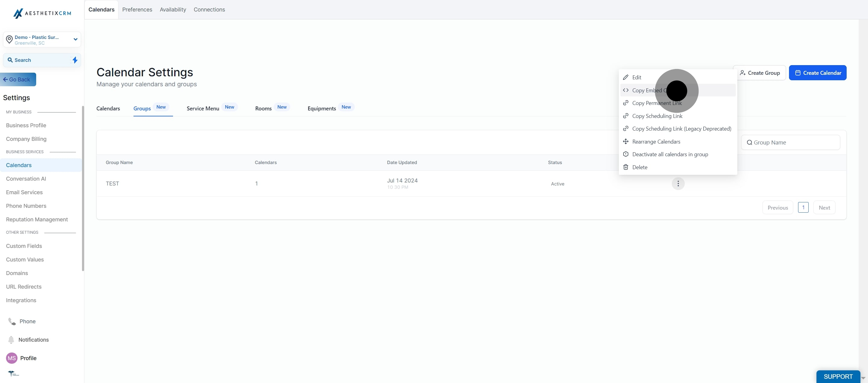Select the Groups sub-tab
Screen dimensions: 868x383
[142, 108]
